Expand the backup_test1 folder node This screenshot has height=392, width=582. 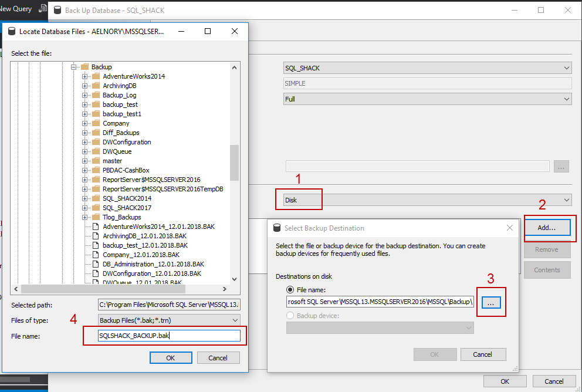tap(84, 114)
